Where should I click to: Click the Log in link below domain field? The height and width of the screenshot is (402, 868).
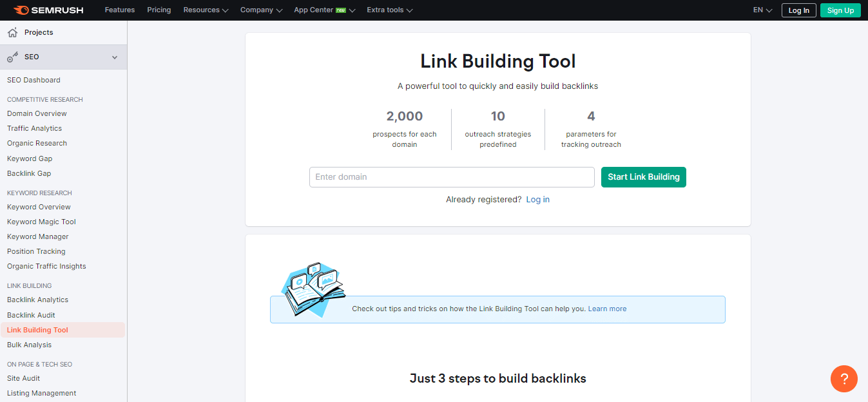[538, 200]
